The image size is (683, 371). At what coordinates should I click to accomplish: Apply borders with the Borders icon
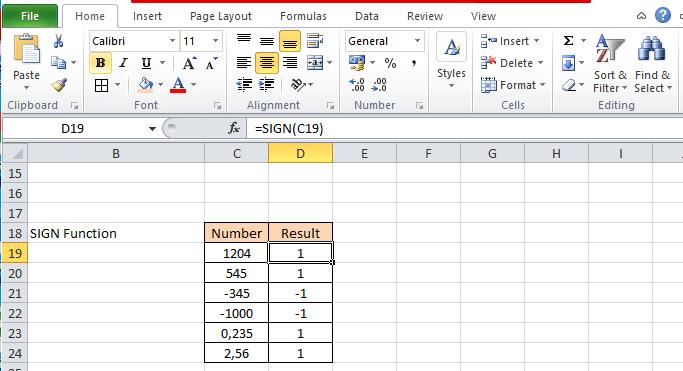tap(101, 85)
